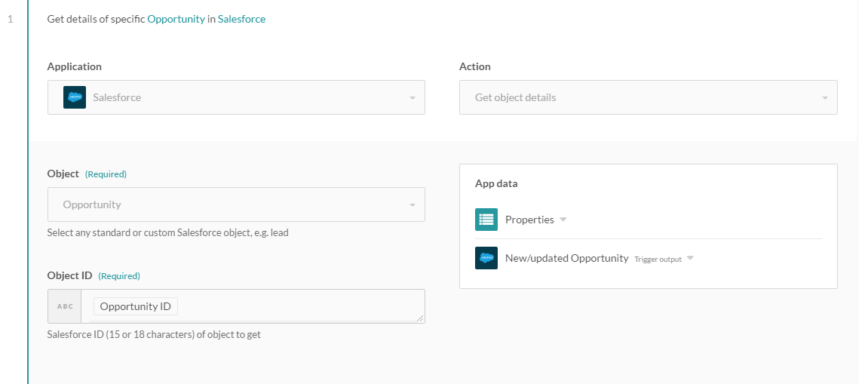The height and width of the screenshot is (384, 868).
Task: Click the Application field label
Action: tap(74, 66)
